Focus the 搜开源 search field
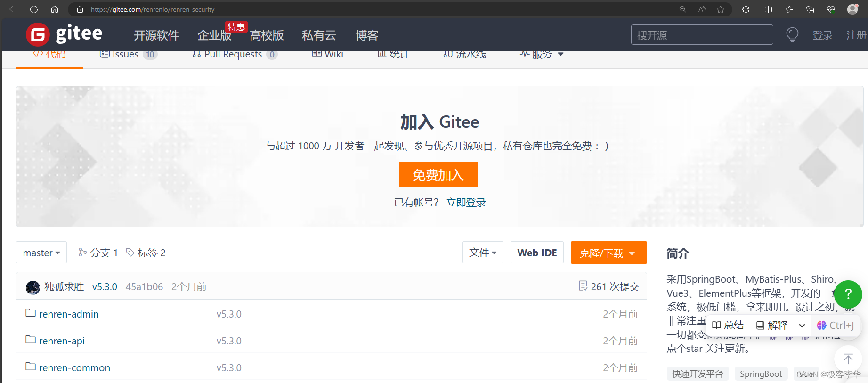The height and width of the screenshot is (383, 868). 702,35
